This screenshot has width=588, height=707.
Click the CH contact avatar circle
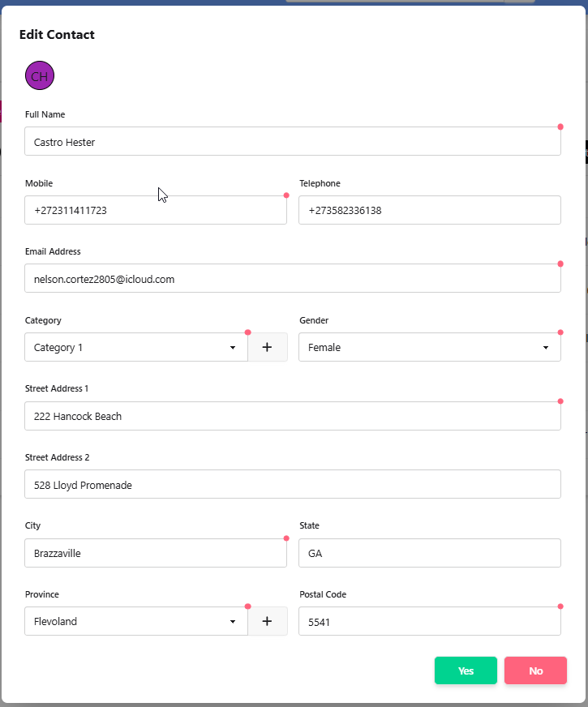(x=40, y=76)
